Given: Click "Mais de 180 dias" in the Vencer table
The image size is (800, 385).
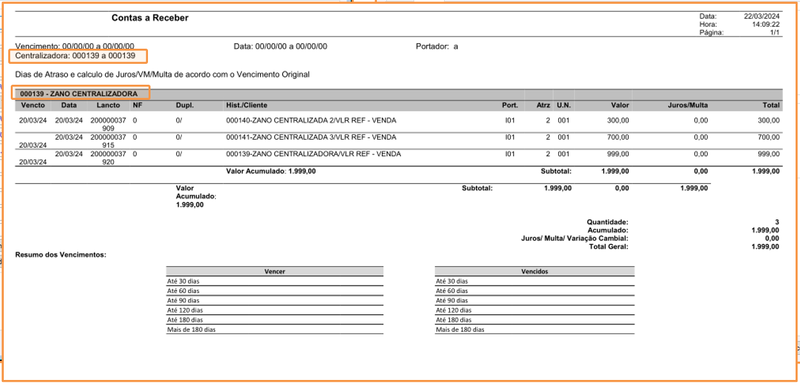Looking at the screenshot, I should tap(191, 330).
